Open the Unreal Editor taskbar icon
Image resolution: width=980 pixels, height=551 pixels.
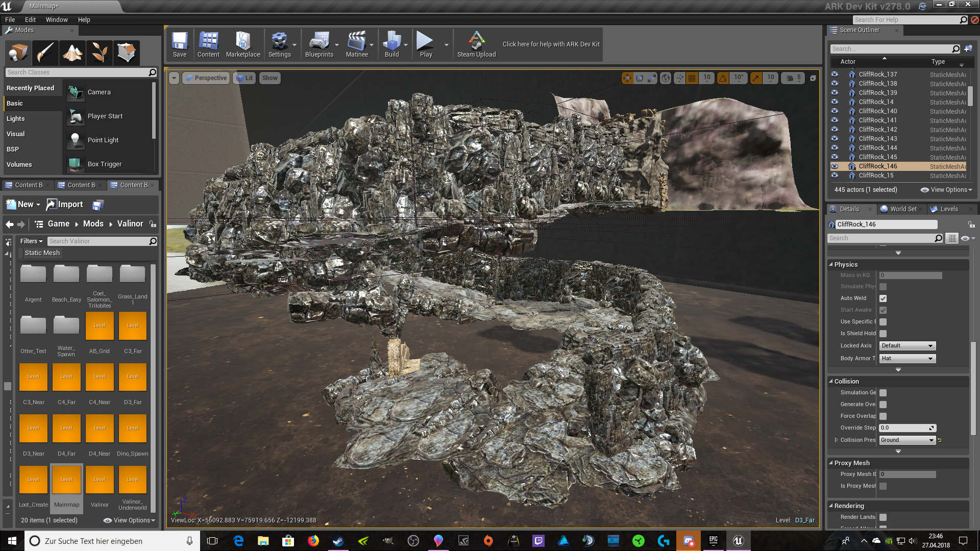738,541
